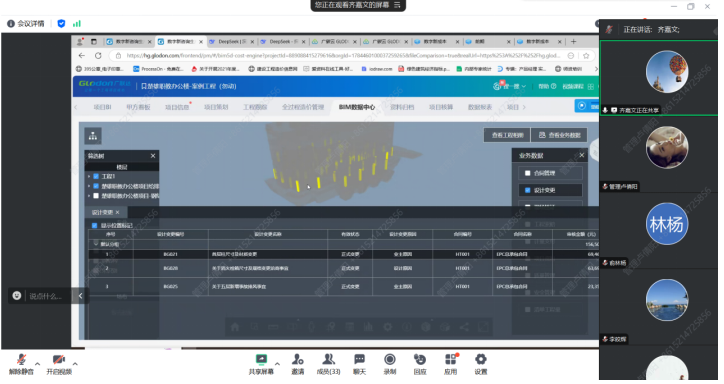This screenshot has height=384, width=724.
Task: Start Recording (录制) from meeting toolbar
Action: (x=390, y=360)
